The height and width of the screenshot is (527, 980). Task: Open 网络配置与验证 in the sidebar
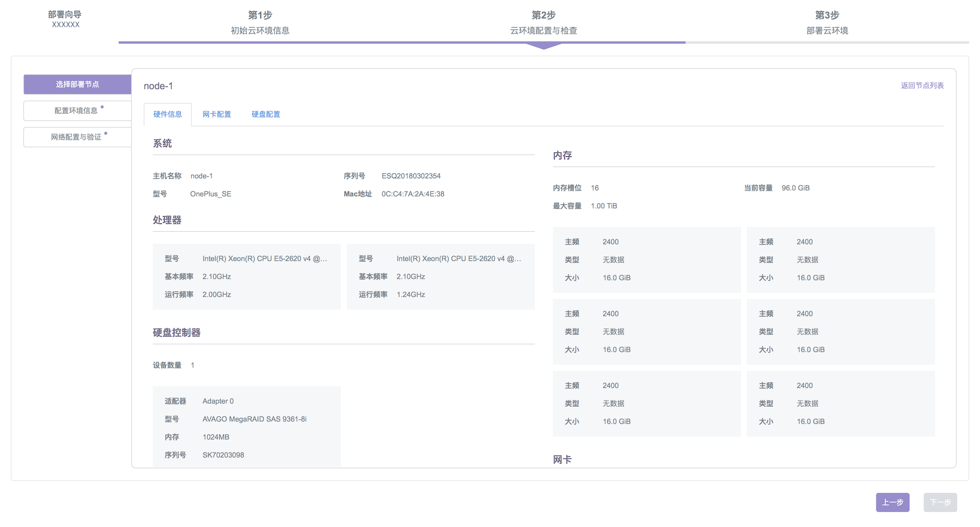point(77,137)
